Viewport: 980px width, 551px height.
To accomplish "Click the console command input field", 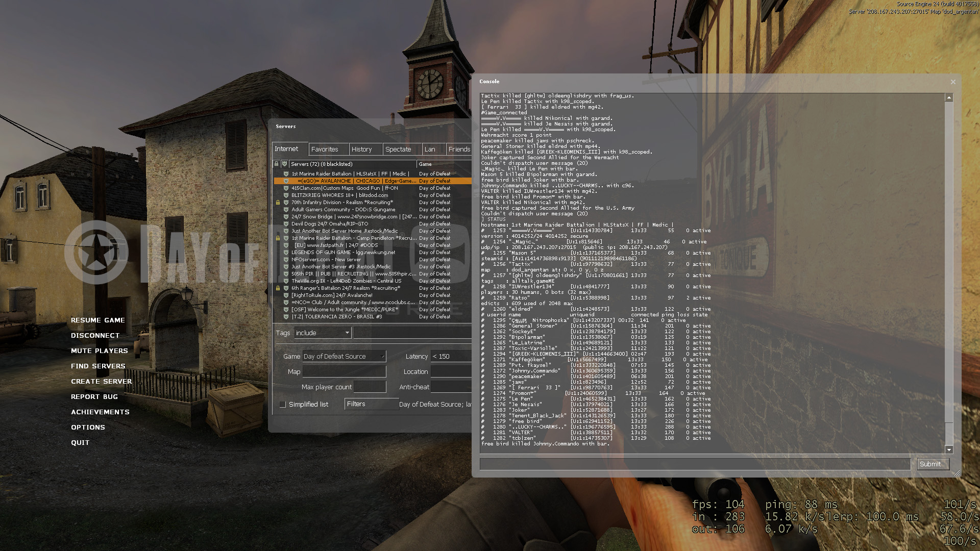I will tap(695, 464).
